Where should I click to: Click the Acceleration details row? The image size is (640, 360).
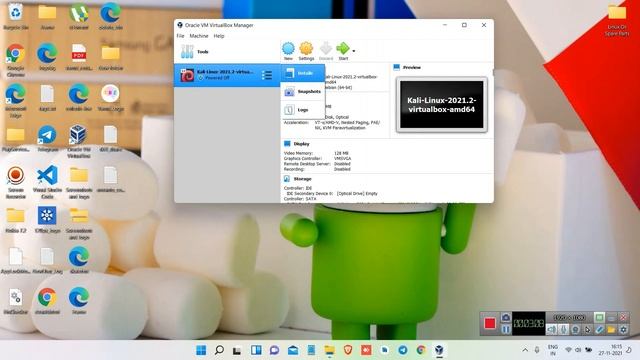(x=332, y=125)
